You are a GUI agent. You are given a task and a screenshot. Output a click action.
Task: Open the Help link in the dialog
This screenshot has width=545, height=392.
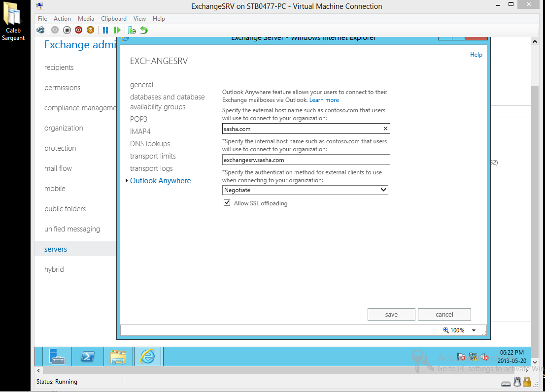pos(476,55)
